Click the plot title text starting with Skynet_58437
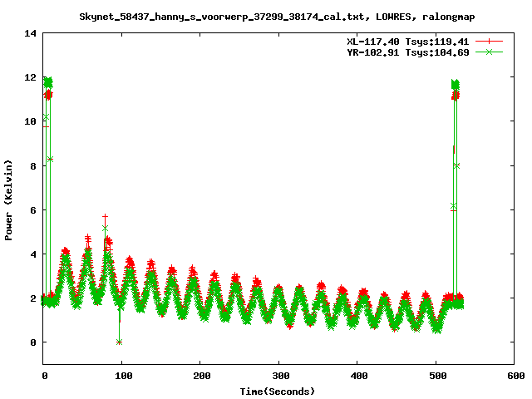532x399 pixels. point(277,17)
